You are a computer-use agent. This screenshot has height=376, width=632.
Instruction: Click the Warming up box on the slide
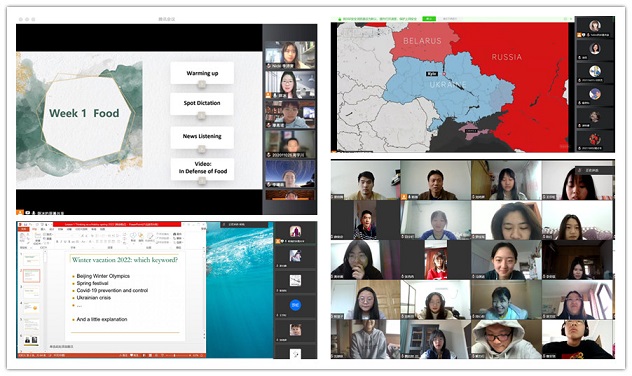202,73
